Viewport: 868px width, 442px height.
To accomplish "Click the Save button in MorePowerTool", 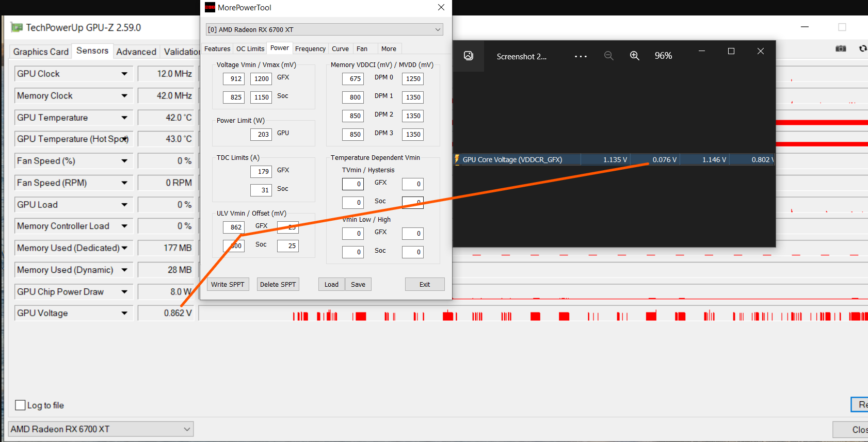I will [x=358, y=284].
